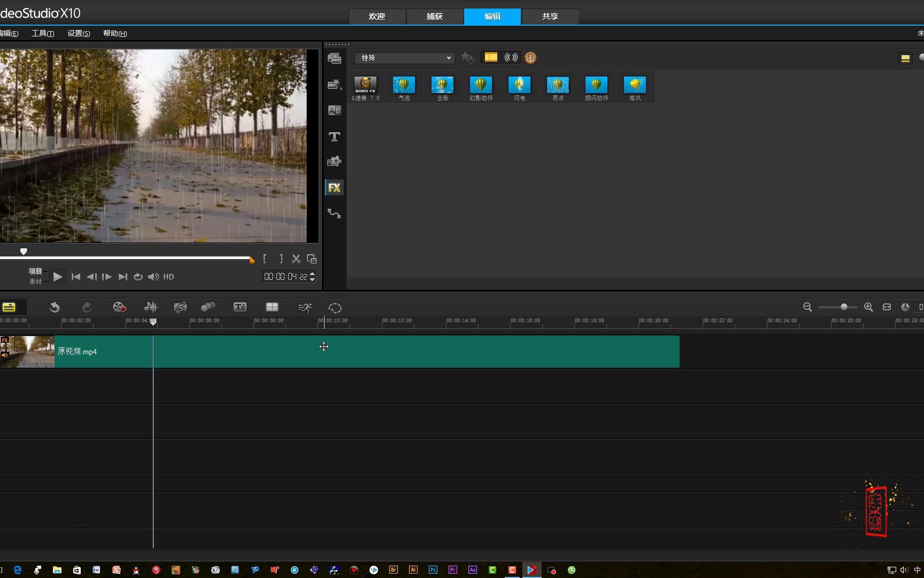Select the G滤镜 7.0 Boris FX filter
Screen dimensions: 924x578
point(366,88)
